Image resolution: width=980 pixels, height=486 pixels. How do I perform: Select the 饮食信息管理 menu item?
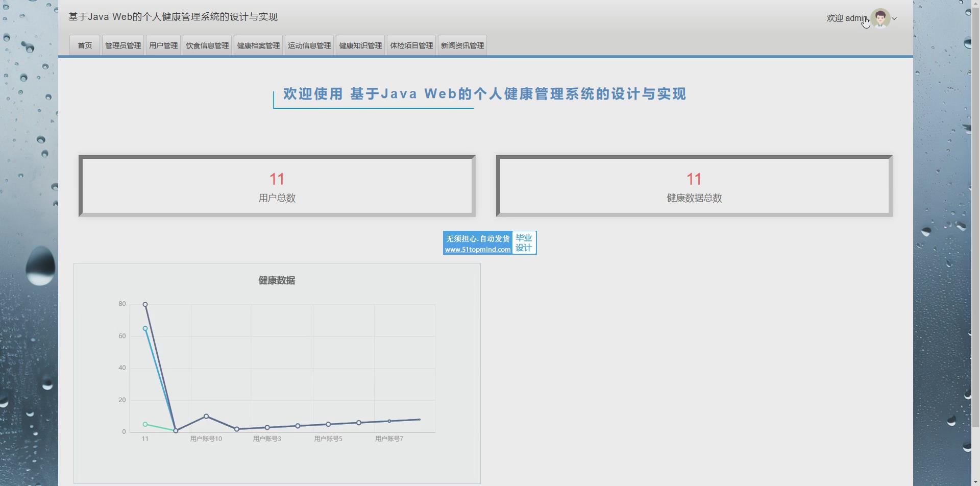click(207, 45)
